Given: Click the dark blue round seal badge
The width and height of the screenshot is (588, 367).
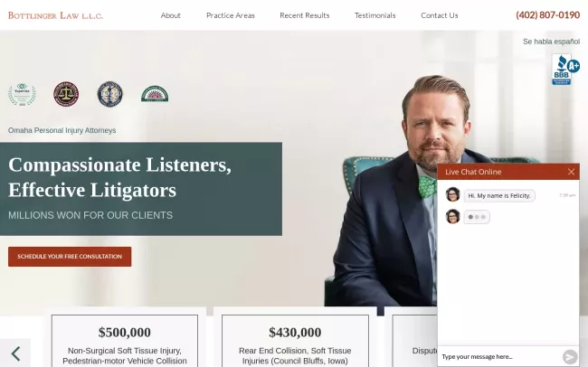Looking at the screenshot, I should tap(109, 94).
